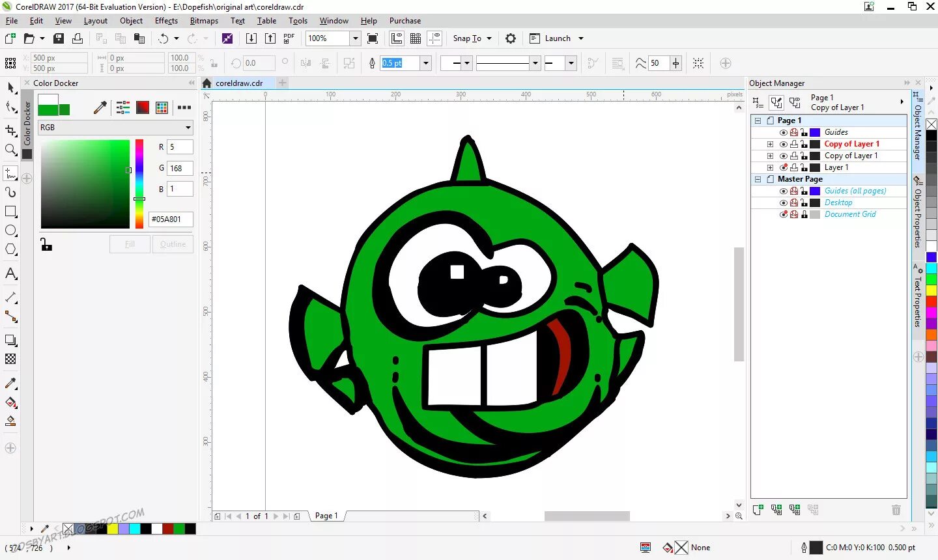The width and height of the screenshot is (938, 560).
Task: Toggle visibility eye of Document Grid layer
Action: (784, 214)
